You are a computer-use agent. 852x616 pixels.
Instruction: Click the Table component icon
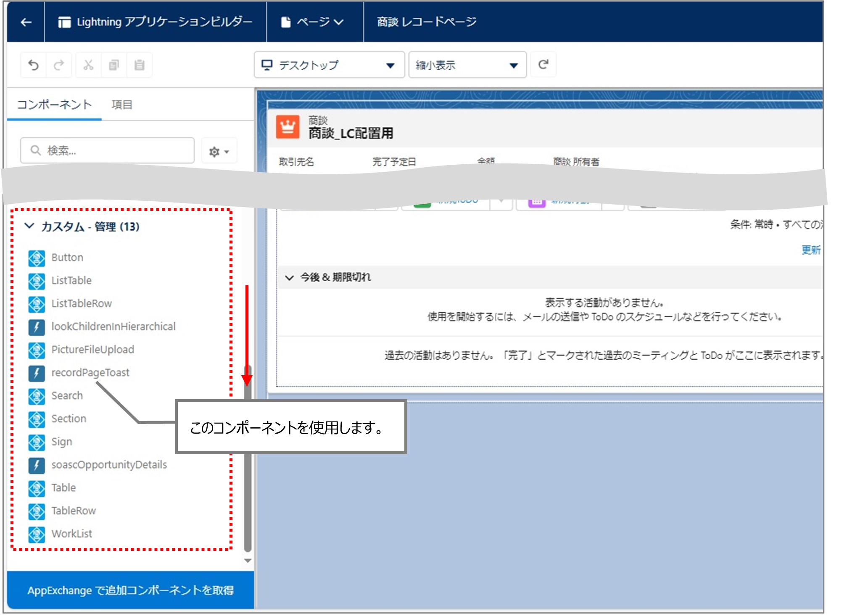click(x=37, y=488)
